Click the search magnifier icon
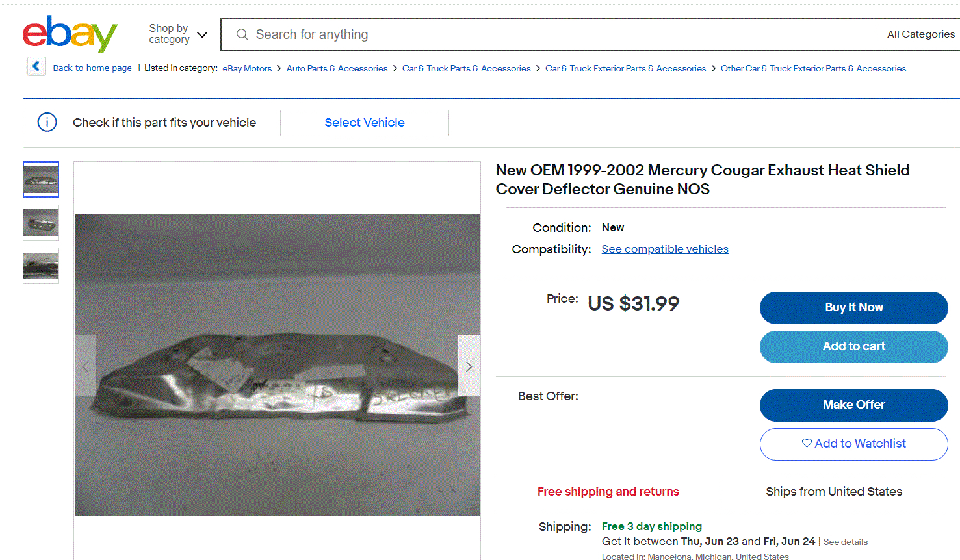Image resolution: width=960 pixels, height=560 pixels. pyautogui.click(x=242, y=34)
